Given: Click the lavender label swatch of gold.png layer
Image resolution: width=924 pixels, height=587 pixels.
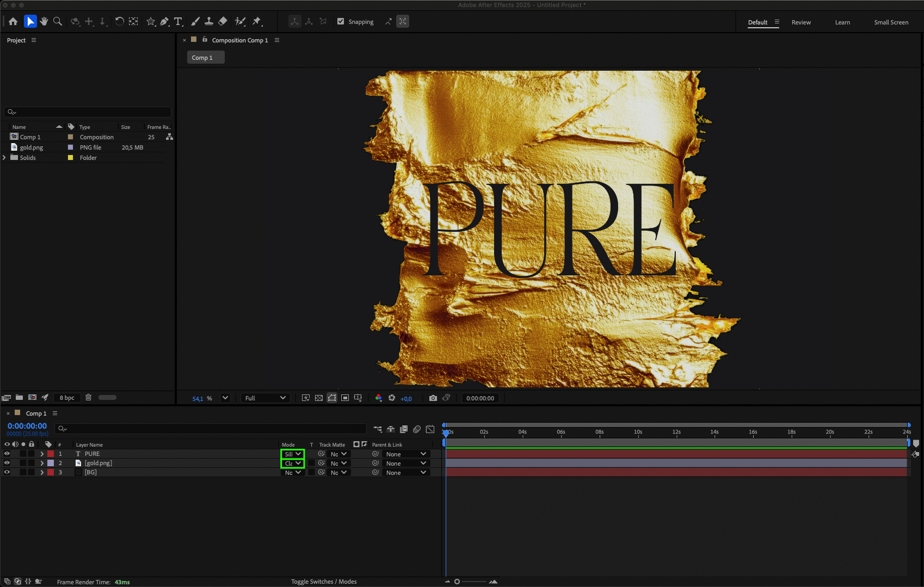Looking at the screenshot, I should pos(51,463).
